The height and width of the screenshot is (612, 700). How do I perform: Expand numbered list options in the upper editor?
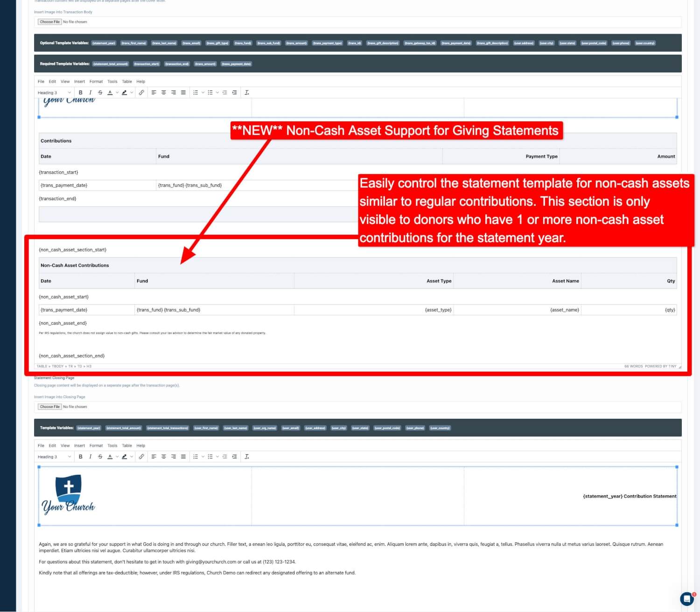(x=203, y=92)
